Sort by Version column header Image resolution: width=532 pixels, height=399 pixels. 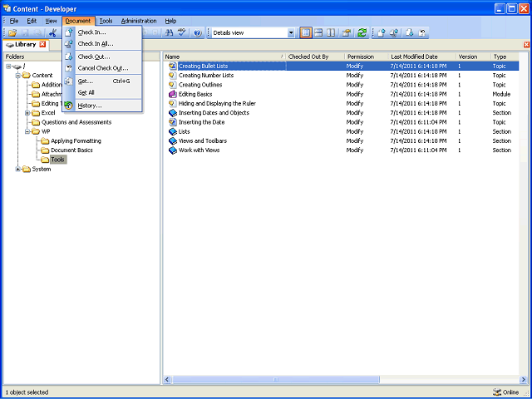pos(473,57)
